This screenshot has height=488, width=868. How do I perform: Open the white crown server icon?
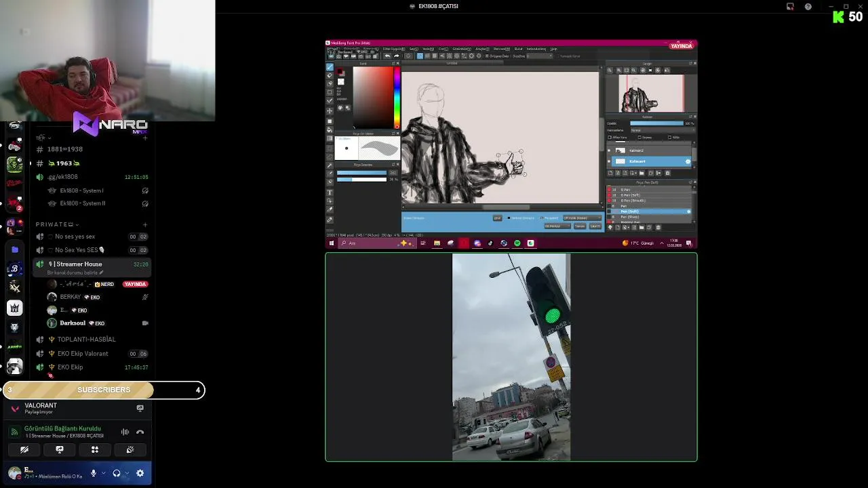(x=15, y=308)
